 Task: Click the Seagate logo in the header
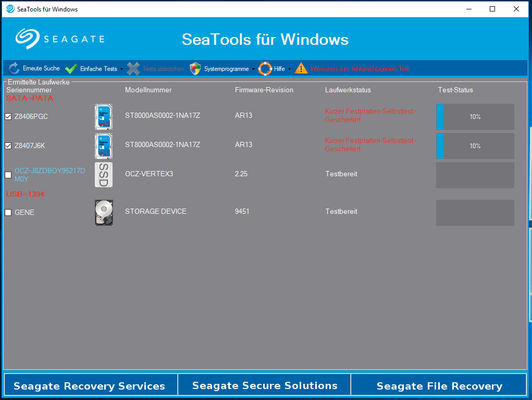coord(60,39)
